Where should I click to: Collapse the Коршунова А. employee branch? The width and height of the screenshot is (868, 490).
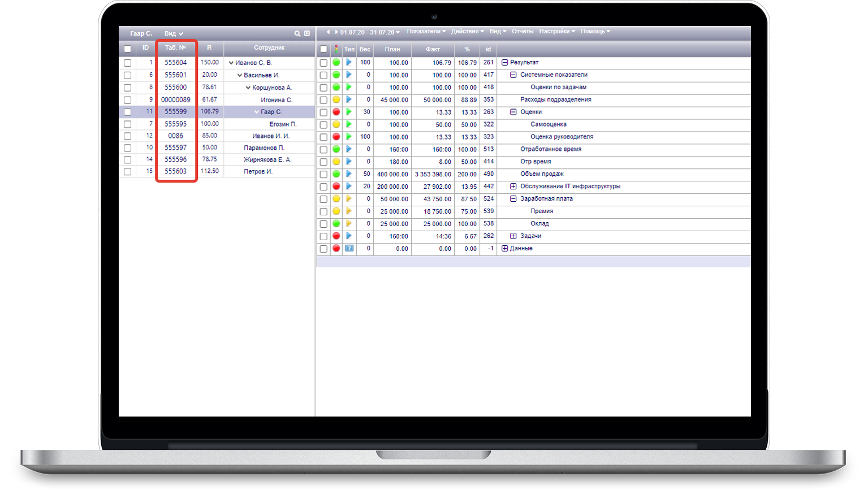coord(248,88)
